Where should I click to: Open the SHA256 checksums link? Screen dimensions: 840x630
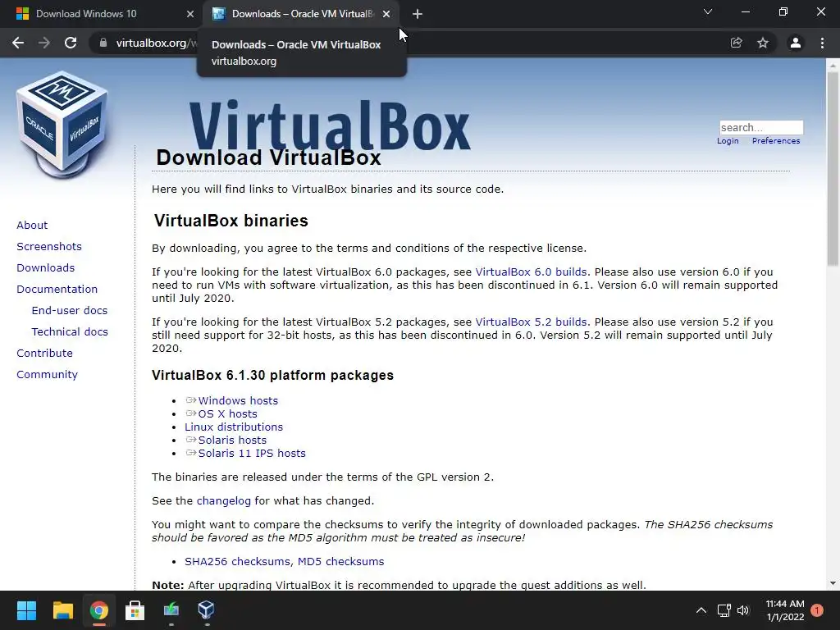[x=239, y=561]
